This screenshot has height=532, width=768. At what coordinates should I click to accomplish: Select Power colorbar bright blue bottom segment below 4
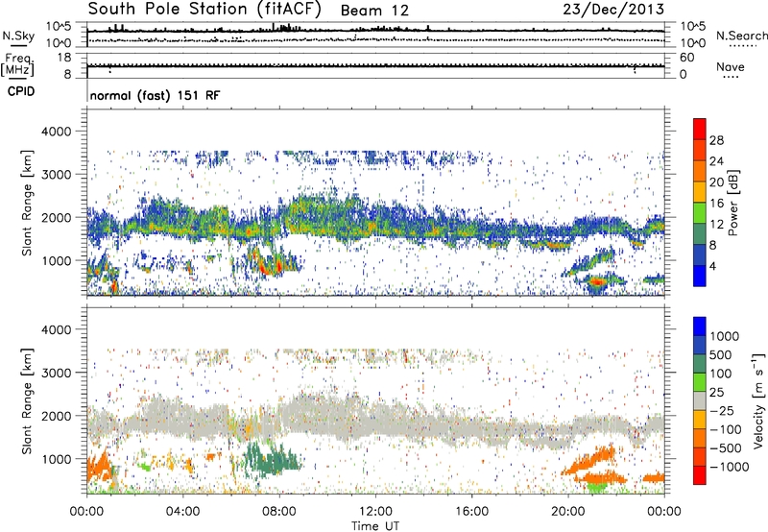[700, 276]
